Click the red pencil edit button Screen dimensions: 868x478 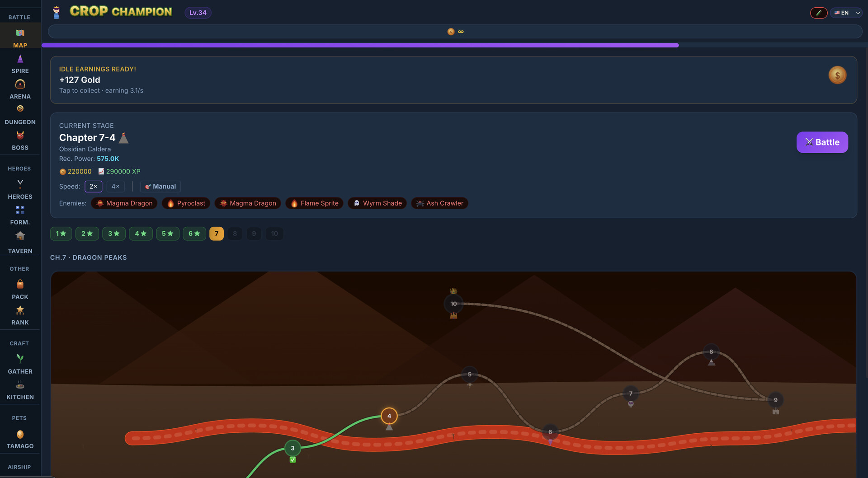tap(818, 13)
